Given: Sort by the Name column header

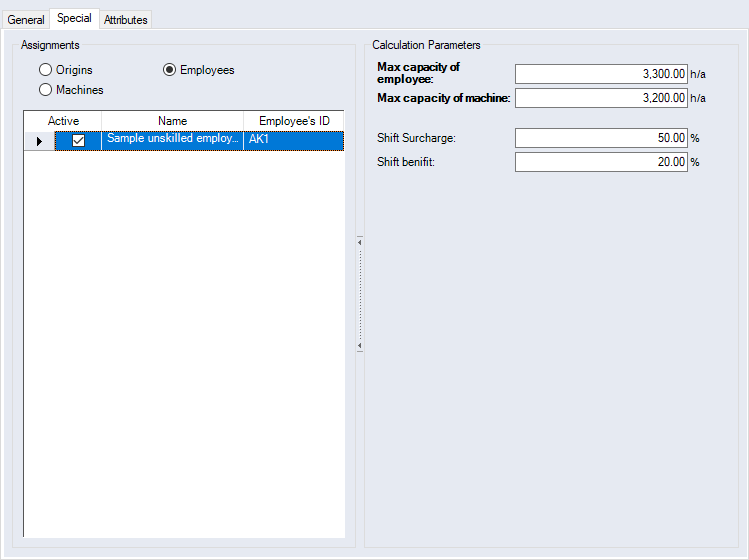Looking at the screenshot, I should 172,121.
